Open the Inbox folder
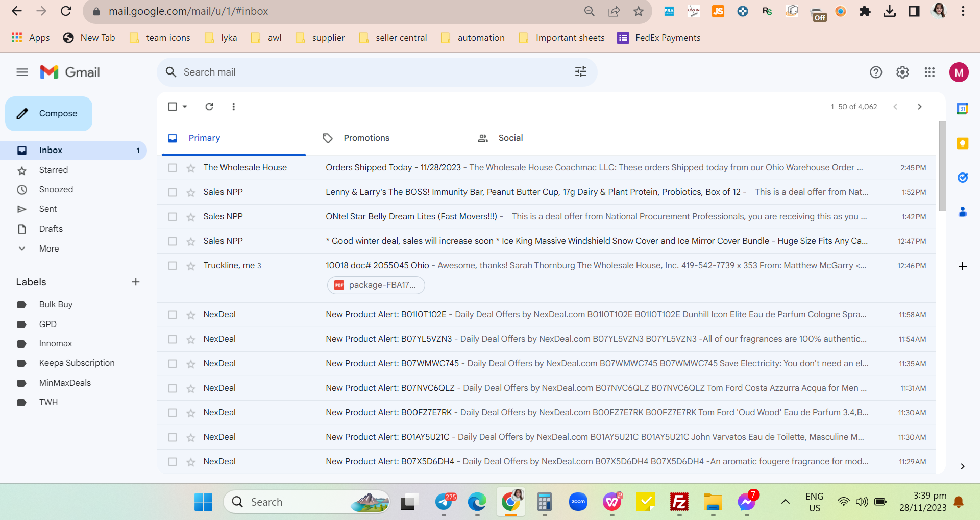Viewport: 980px width, 520px height. 73,151
